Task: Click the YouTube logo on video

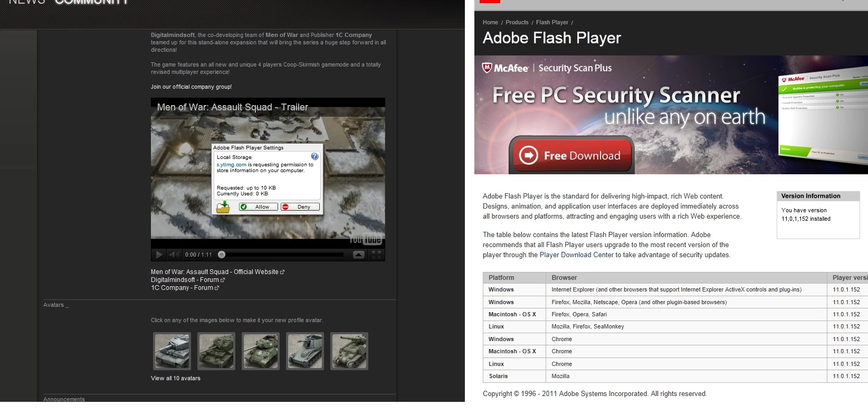Action: [x=365, y=239]
